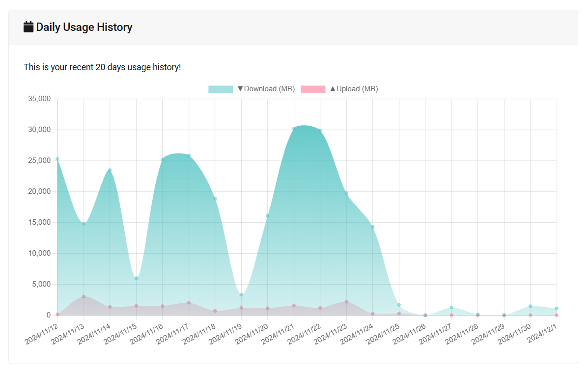Click the download peak point on 2024/11/21
This screenshot has width=588, height=369.
point(294,129)
